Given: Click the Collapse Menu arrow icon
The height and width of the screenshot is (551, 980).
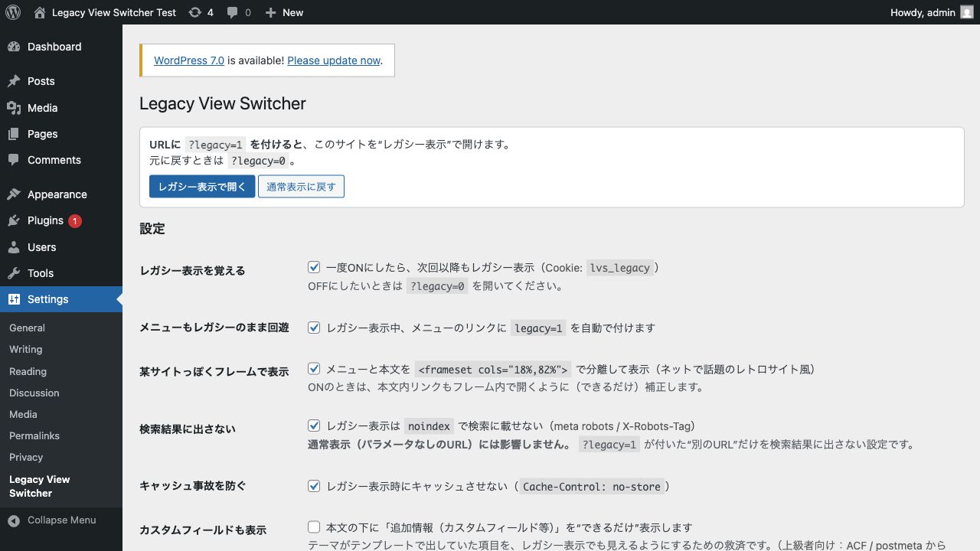Looking at the screenshot, I should [14, 520].
